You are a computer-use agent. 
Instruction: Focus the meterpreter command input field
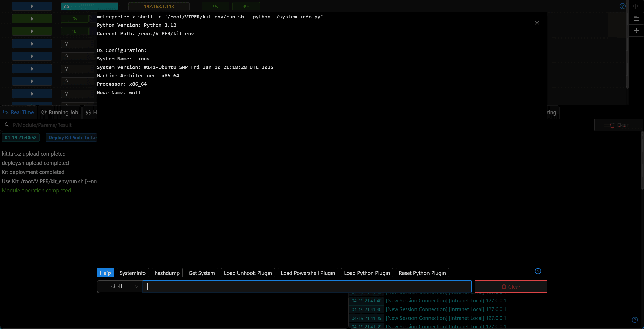(x=307, y=286)
